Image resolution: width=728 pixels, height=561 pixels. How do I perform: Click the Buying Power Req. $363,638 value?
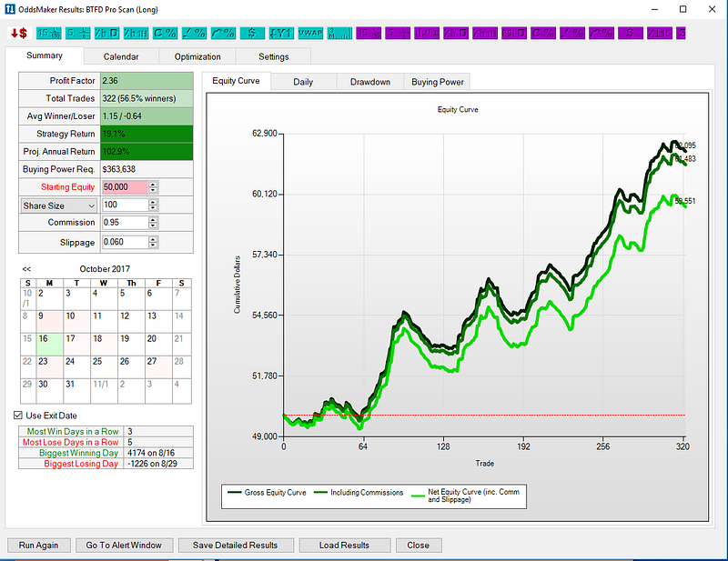click(x=147, y=169)
